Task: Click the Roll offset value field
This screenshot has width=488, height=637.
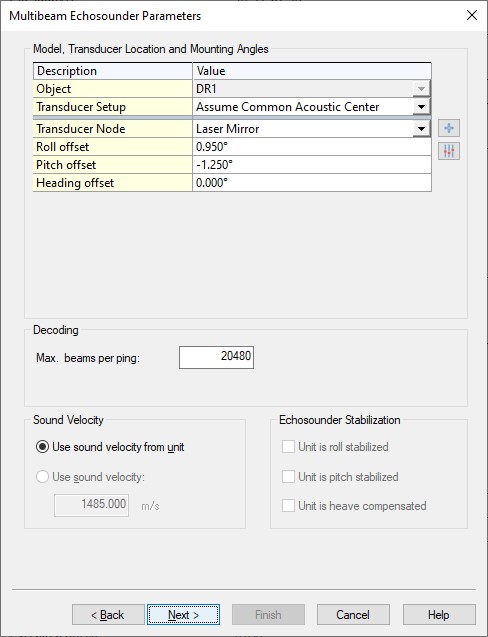Action: point(312,147)
